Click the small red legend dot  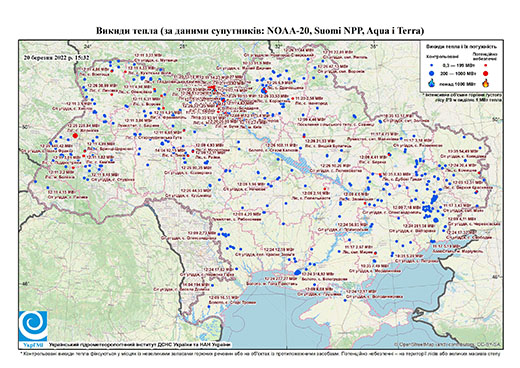485,66
